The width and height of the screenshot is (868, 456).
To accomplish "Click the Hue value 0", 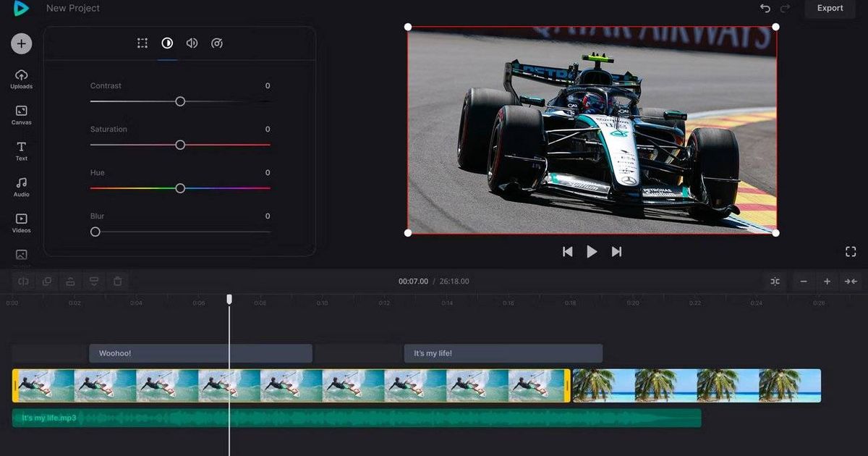I will [x=268, y=172].
